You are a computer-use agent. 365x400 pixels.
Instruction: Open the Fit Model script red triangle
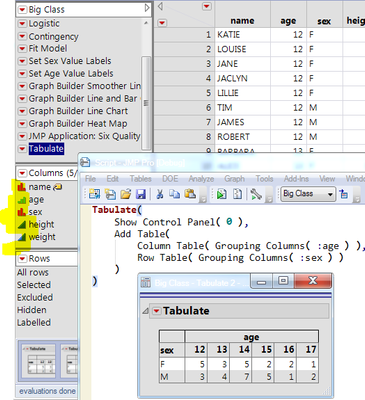[22, 49]
